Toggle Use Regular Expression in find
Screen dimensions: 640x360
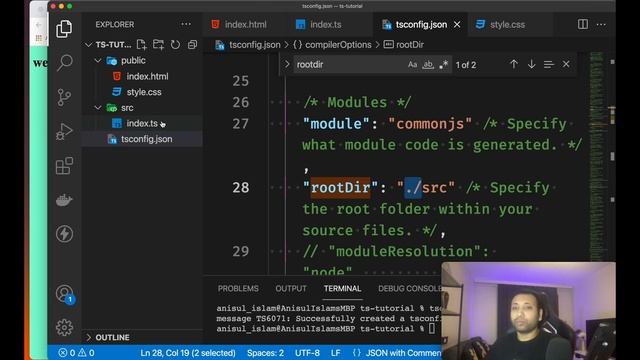tap(443, 64)
